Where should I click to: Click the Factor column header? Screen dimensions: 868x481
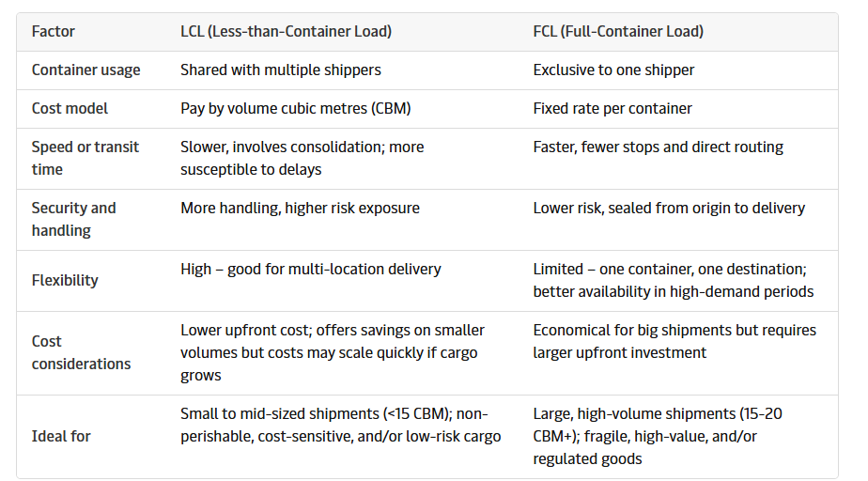pos(54,32)
